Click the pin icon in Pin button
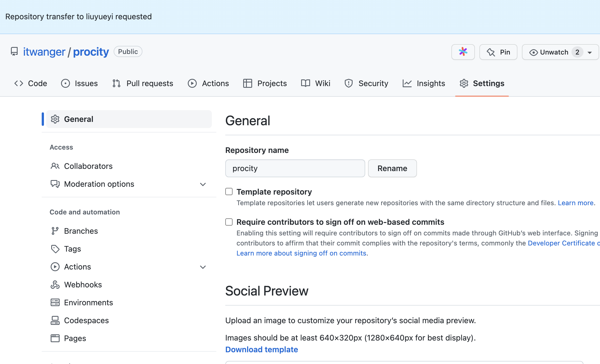600x364 pixels. point(491,52)
